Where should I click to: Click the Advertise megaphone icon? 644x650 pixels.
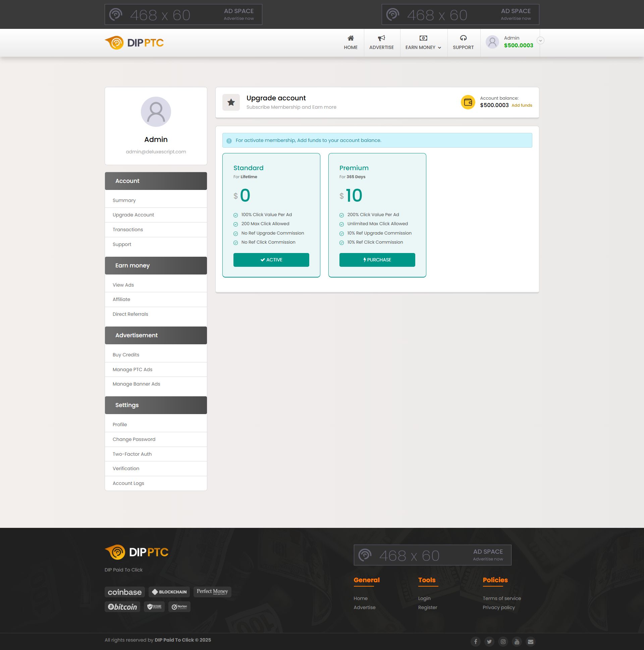(381, 38)
